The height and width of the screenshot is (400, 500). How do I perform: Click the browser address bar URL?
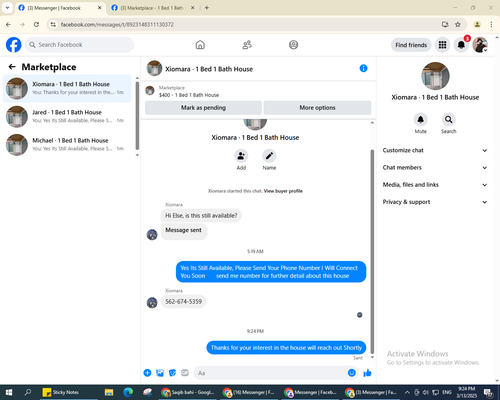[x=117, y=24]
